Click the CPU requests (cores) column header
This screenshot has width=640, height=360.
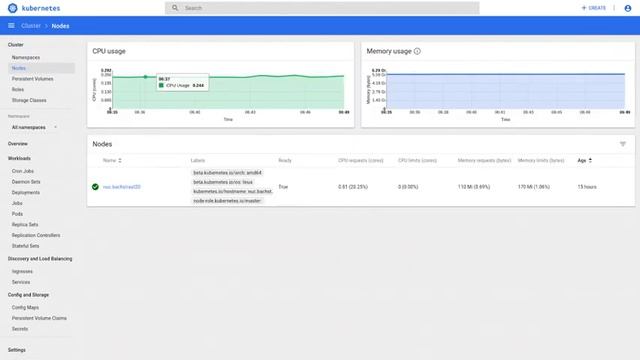(361, 160)
